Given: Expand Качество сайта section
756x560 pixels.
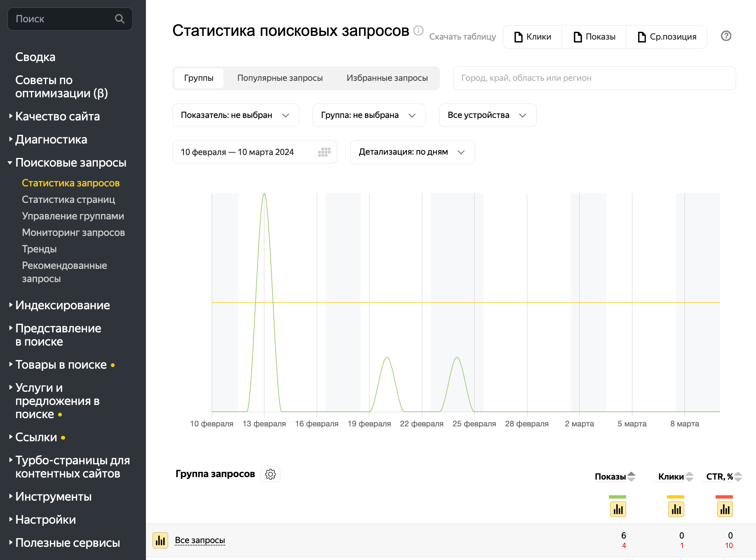Looking at the screenshot, I should point(57,116).
